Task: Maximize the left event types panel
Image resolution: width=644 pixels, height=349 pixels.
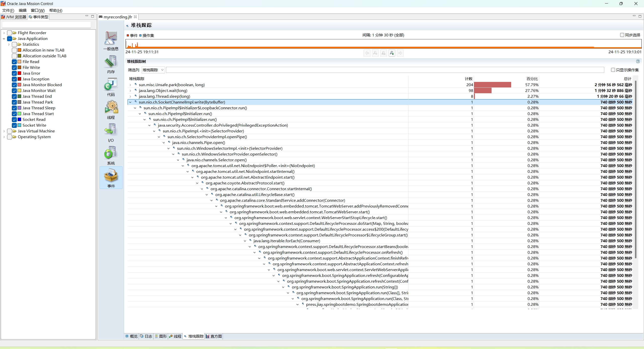Action: 93,16
